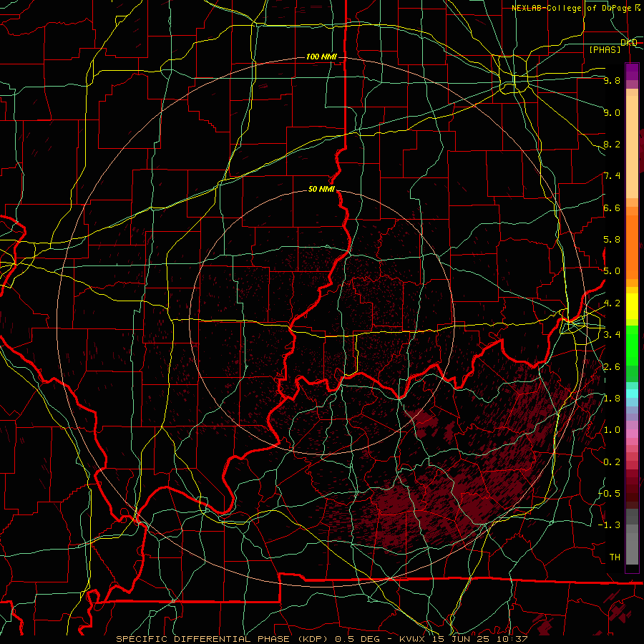The width and height of the screenshot is (644, 644).
Task: Click the 4.2 value on the color scale
Action: (x=612, y=303)
